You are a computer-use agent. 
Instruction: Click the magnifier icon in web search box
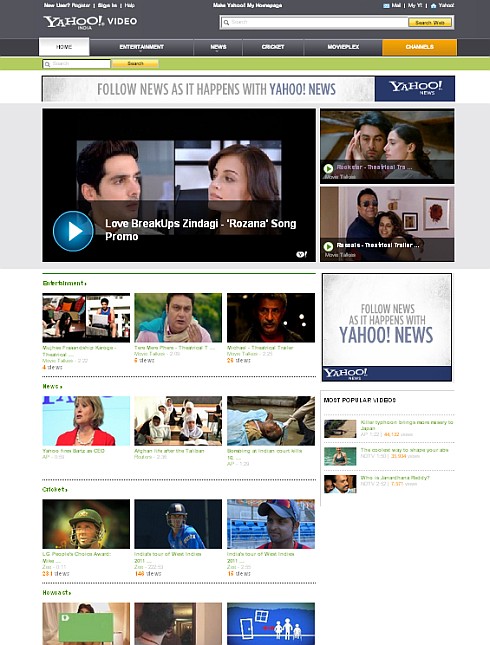pos(226,23)
